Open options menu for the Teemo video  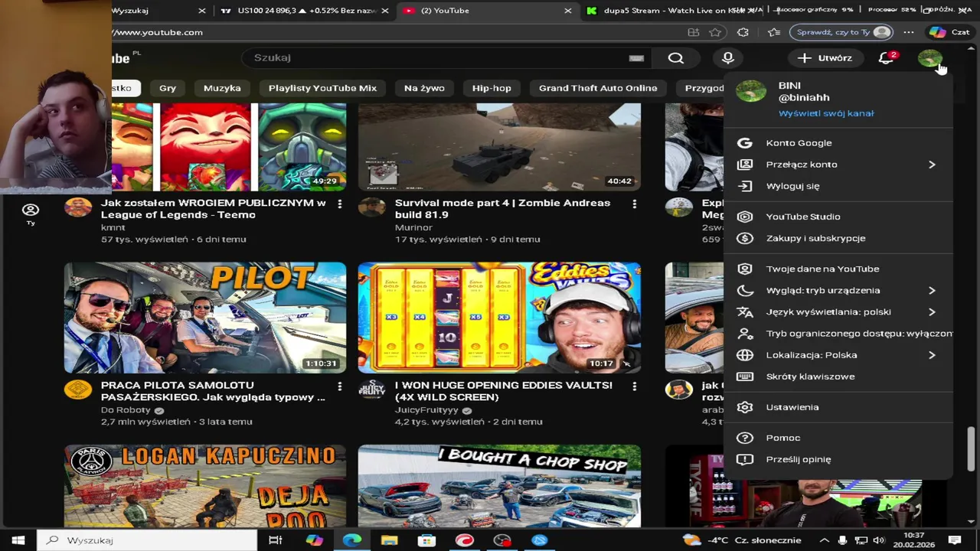point(340,204)
